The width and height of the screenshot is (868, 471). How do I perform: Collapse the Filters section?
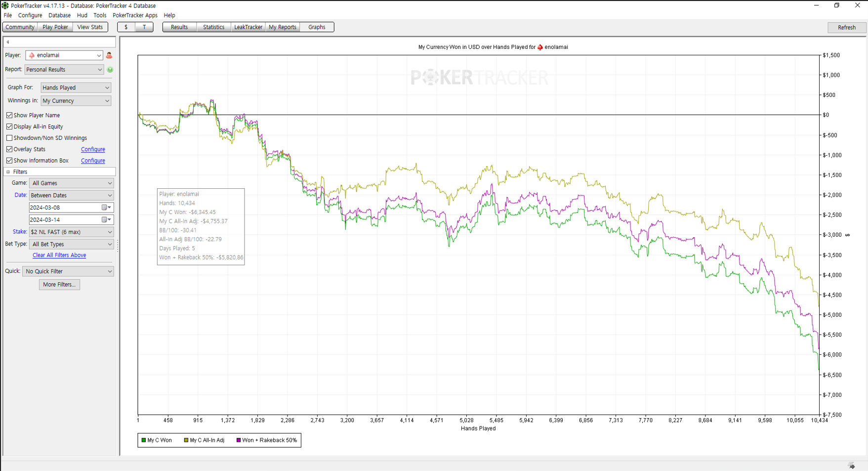pyautogui.click(x=8, y=172)
